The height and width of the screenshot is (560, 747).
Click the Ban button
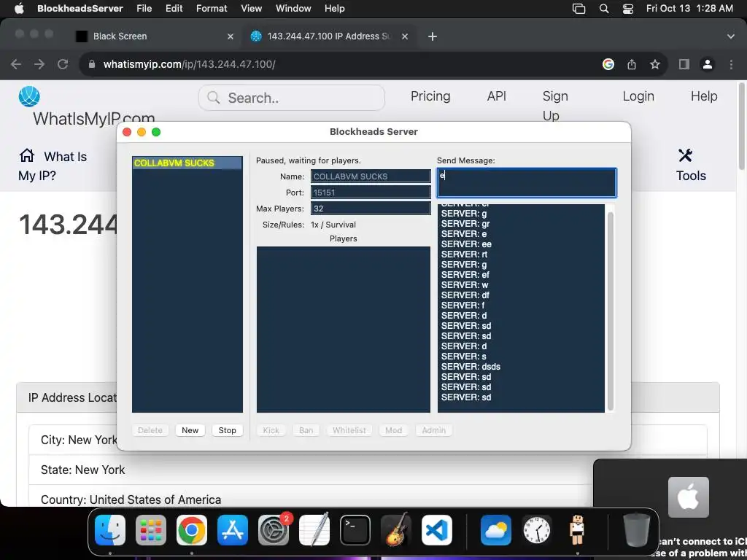coord(306,430)
